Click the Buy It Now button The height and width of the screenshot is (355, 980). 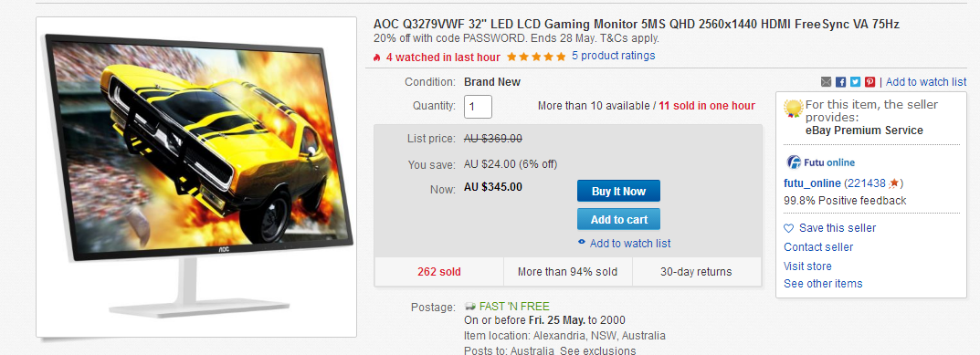(x=618, y=192)
